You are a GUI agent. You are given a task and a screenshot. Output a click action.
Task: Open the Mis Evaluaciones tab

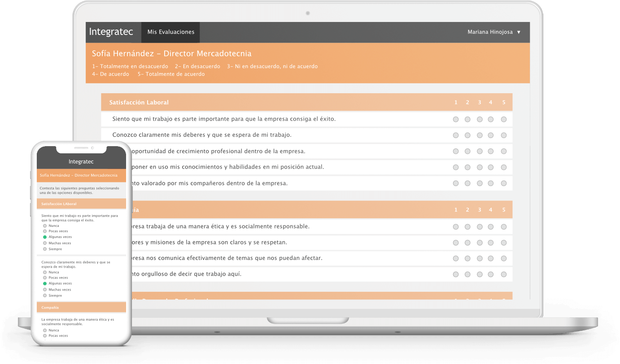click(170, 32)
